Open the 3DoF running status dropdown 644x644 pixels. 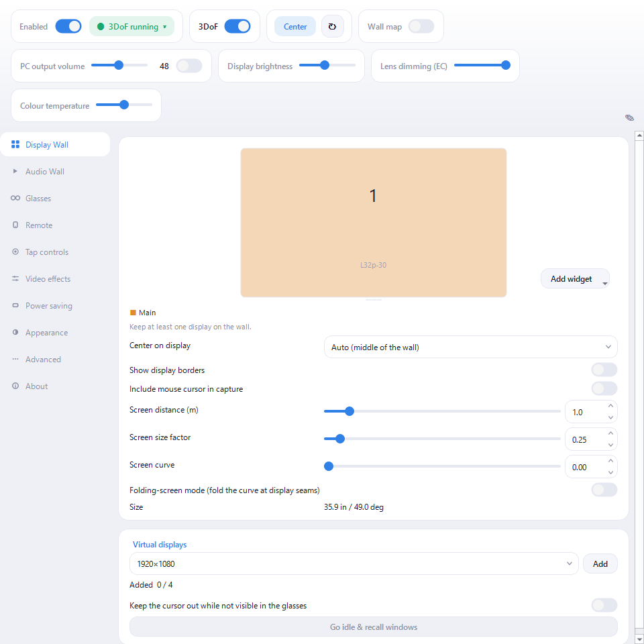pos(132,27)
